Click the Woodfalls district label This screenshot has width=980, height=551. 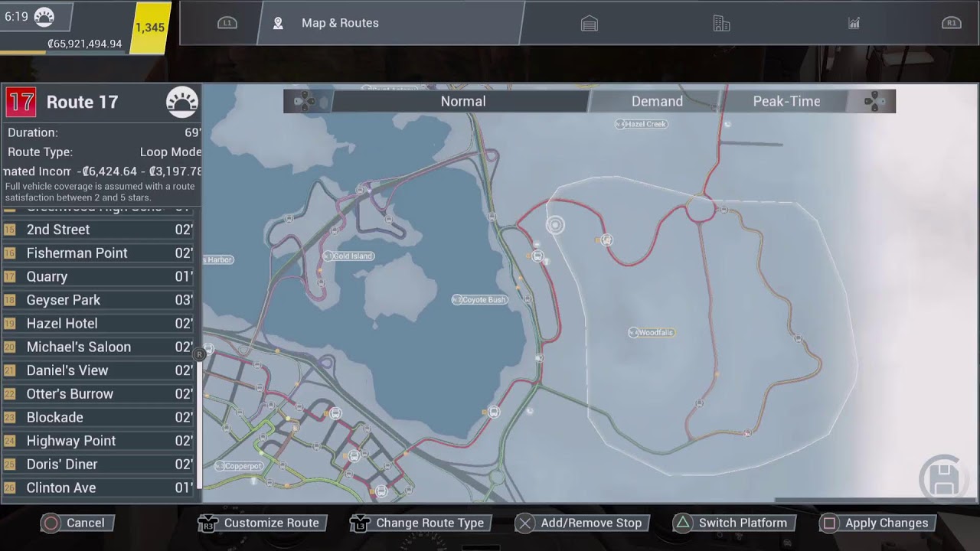click(652, 332)
